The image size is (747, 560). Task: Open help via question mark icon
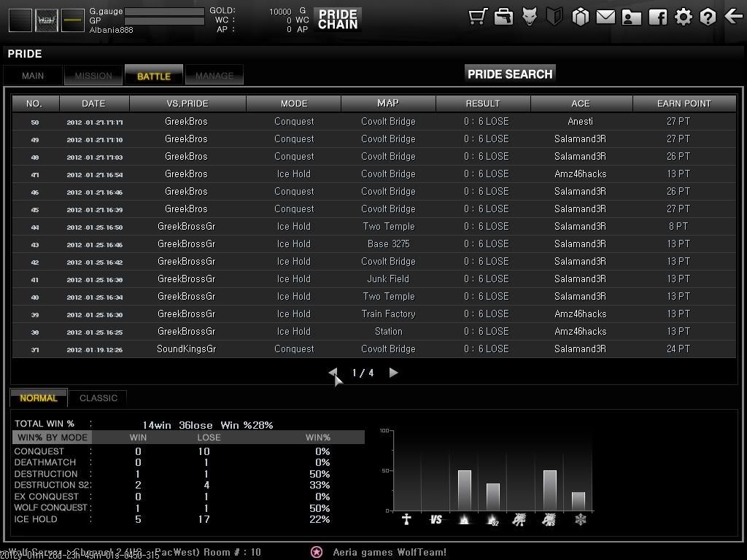coord(708,17)
